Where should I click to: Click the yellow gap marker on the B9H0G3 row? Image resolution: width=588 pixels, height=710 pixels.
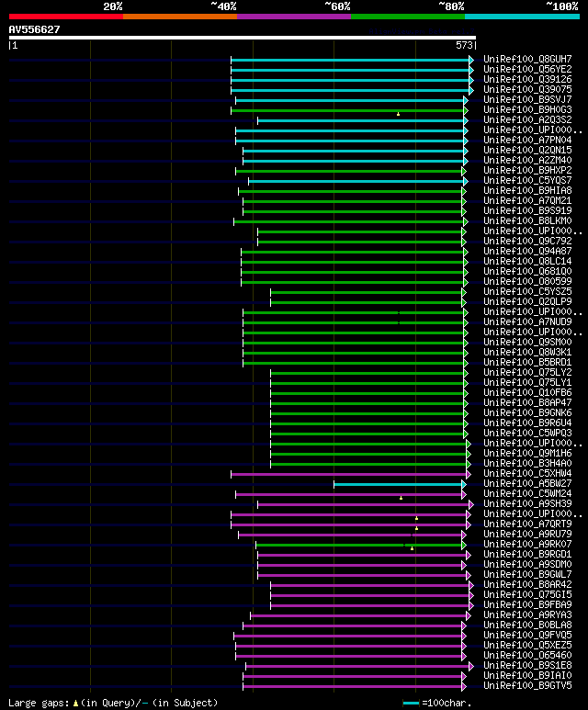(398, 114)
